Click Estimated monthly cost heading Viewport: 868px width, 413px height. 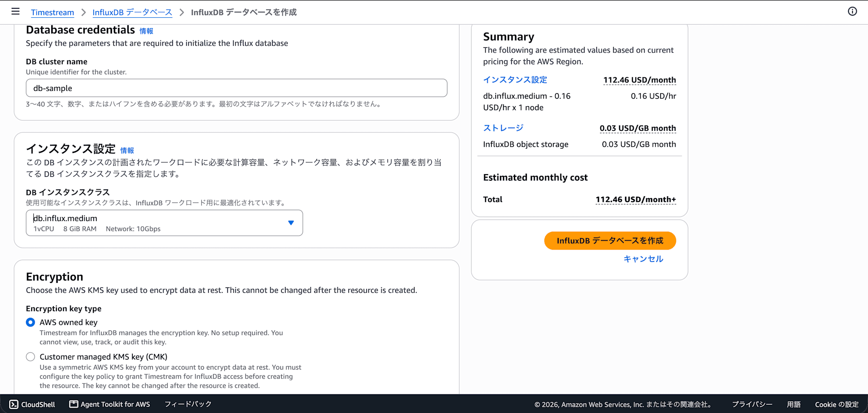535,177
